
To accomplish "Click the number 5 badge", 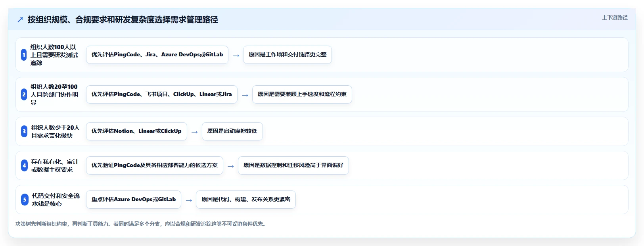I will point(25,200).
